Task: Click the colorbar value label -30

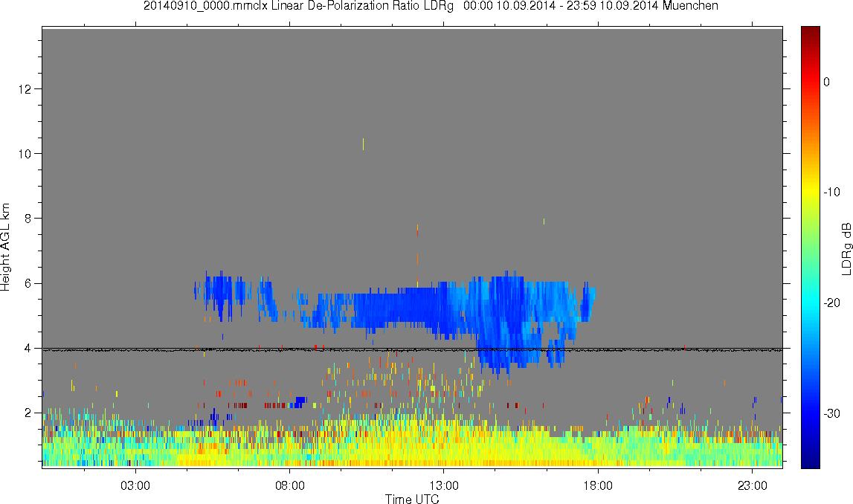Action: pos(831,414)
